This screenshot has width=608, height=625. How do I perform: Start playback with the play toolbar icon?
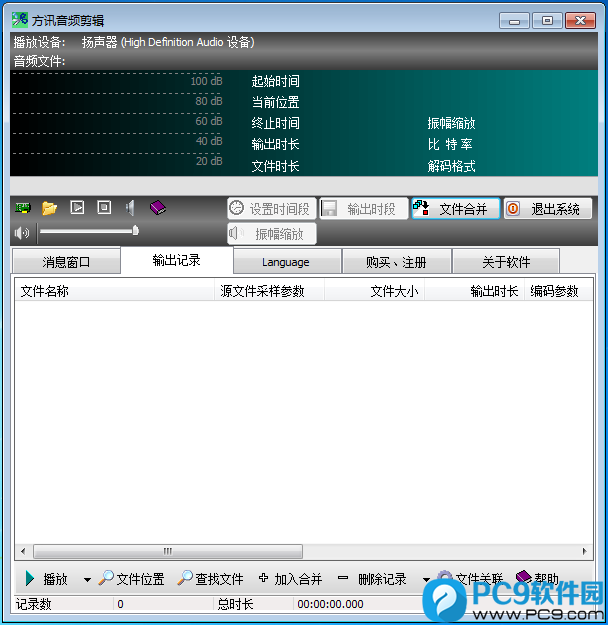click(x=77, y=207)
